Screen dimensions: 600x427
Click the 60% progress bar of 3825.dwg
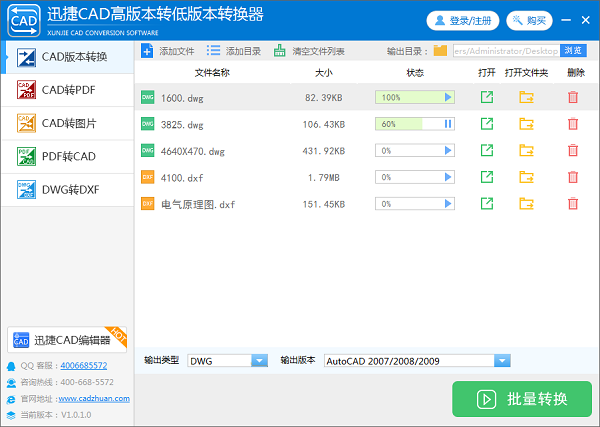[415, 124]
